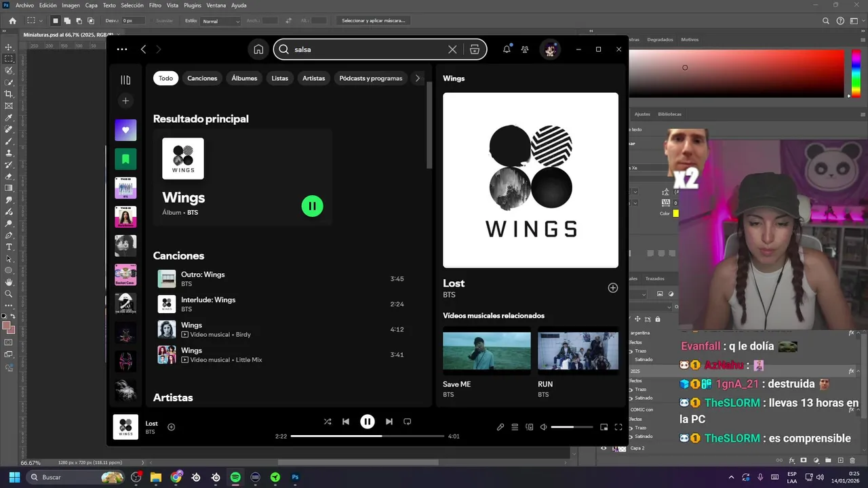
Task: Open the BTS artist link under Lost
Action: tap(449, 295)
